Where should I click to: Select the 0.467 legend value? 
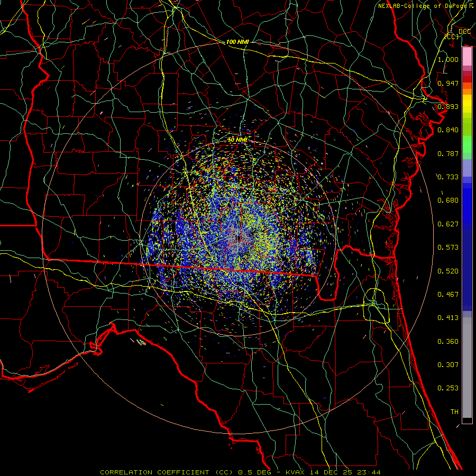tap(448, 295)
